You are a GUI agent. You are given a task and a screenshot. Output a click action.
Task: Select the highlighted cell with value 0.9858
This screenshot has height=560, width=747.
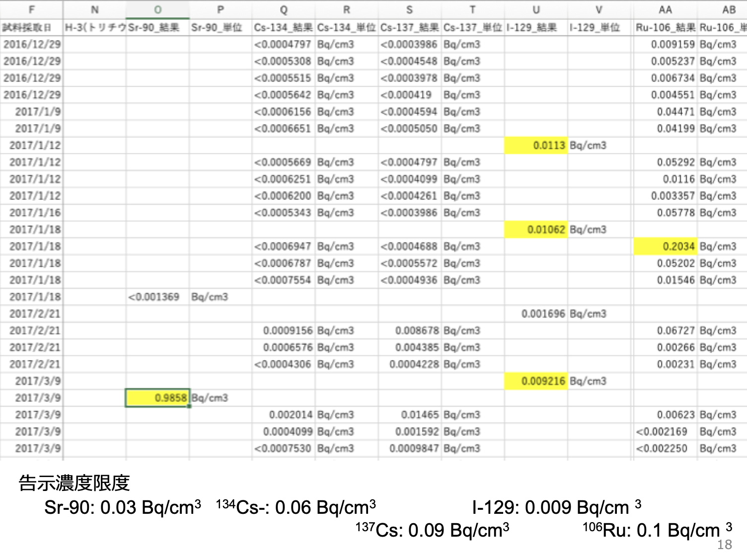coord(157,398)
